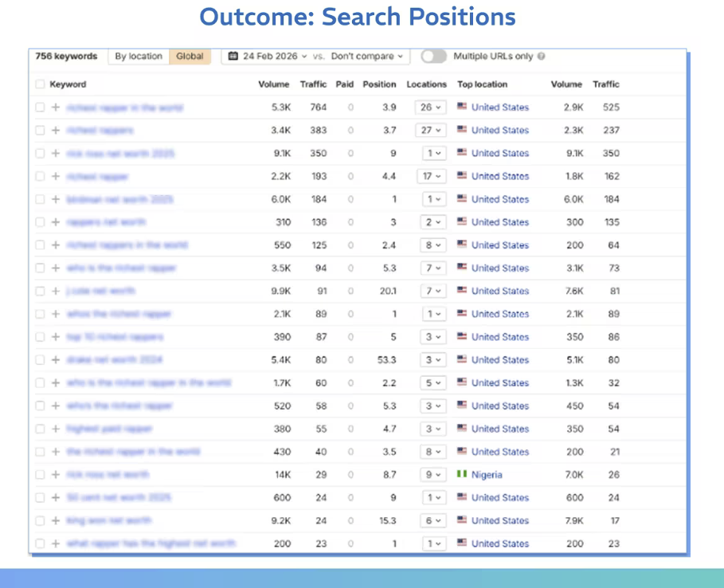724x588 pixels.
Task: Open United States link in the 764 traffic row
Action: (499, 108)
